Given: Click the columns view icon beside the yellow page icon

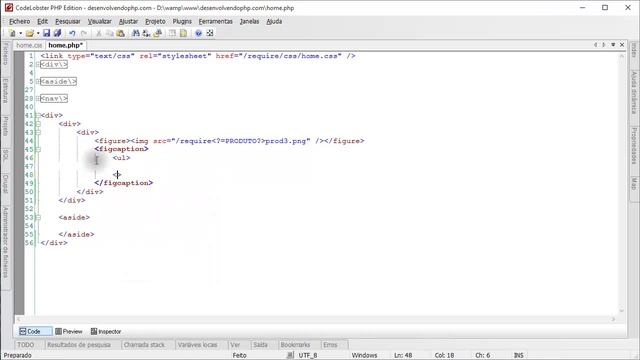Looking at the screenshot, I should pos(172,33).
